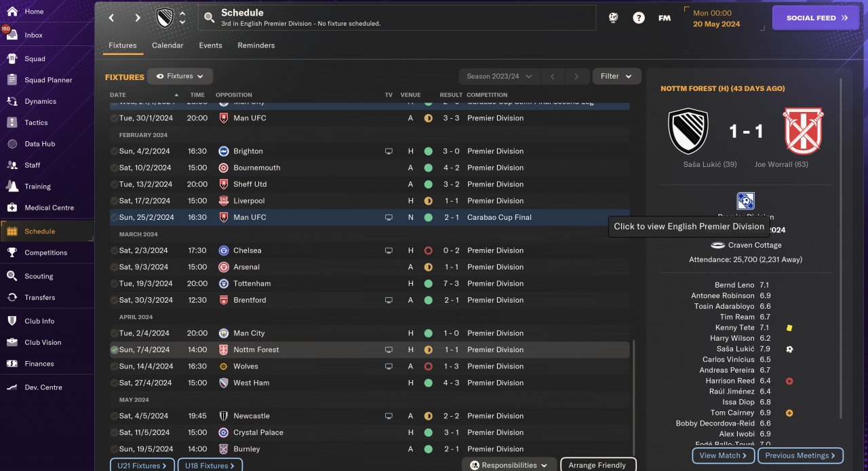
Task: Toggle the circle on the Wolves fixture row
Action: coord(114,366)
